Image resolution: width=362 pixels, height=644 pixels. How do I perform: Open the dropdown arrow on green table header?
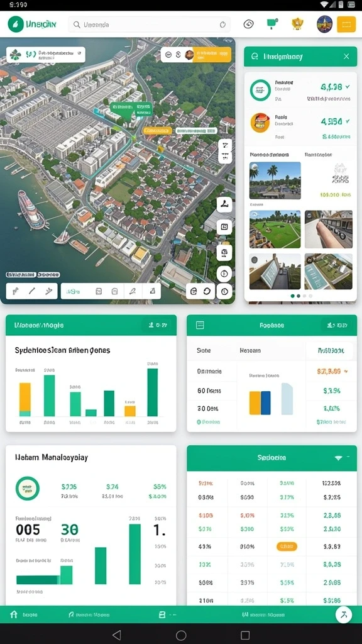(338, 458)
